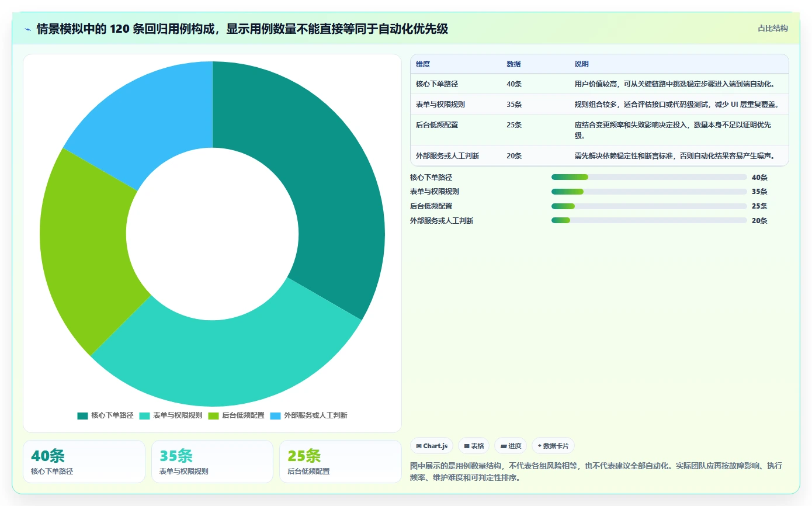
Task: Select 表单与权限规则 table row name cell
Action: 440,104
